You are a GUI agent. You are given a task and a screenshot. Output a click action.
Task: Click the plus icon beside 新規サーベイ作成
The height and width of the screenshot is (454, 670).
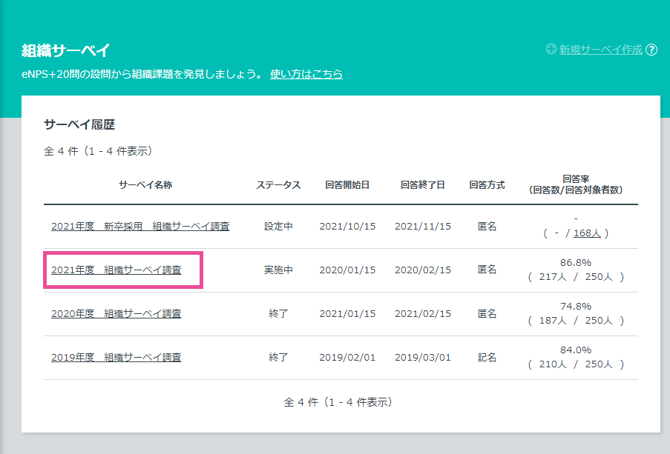(x=551, y=49)
